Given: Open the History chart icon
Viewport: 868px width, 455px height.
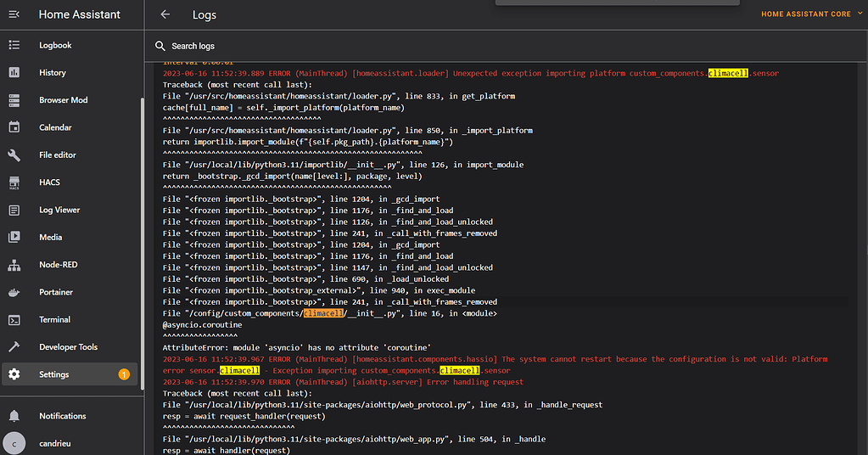Looking at the screenshot, I should coord(14,73).
